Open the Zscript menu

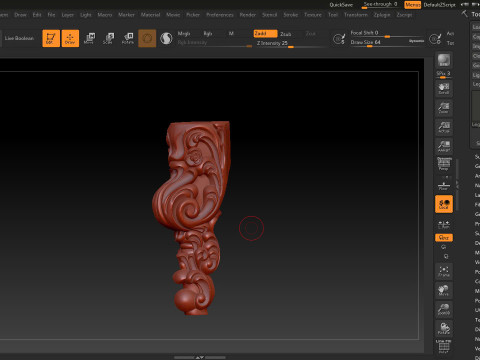coord(404,15)
